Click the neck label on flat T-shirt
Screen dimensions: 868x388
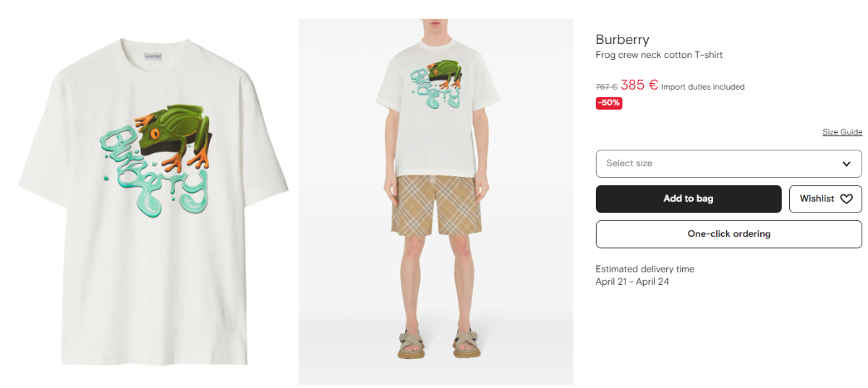point(153,56)
